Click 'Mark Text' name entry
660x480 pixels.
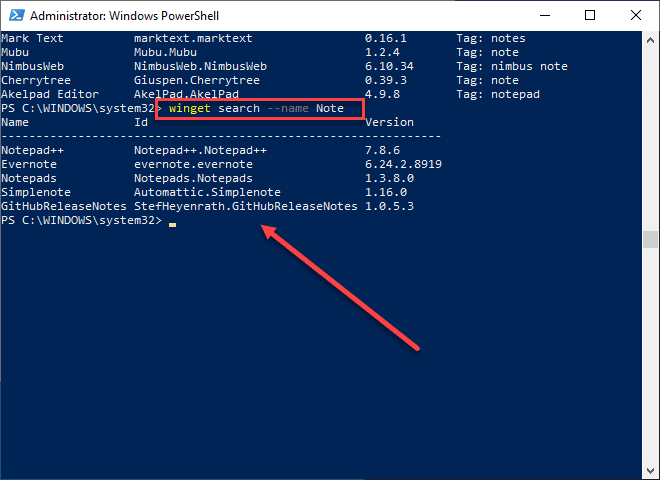(32, 38)
